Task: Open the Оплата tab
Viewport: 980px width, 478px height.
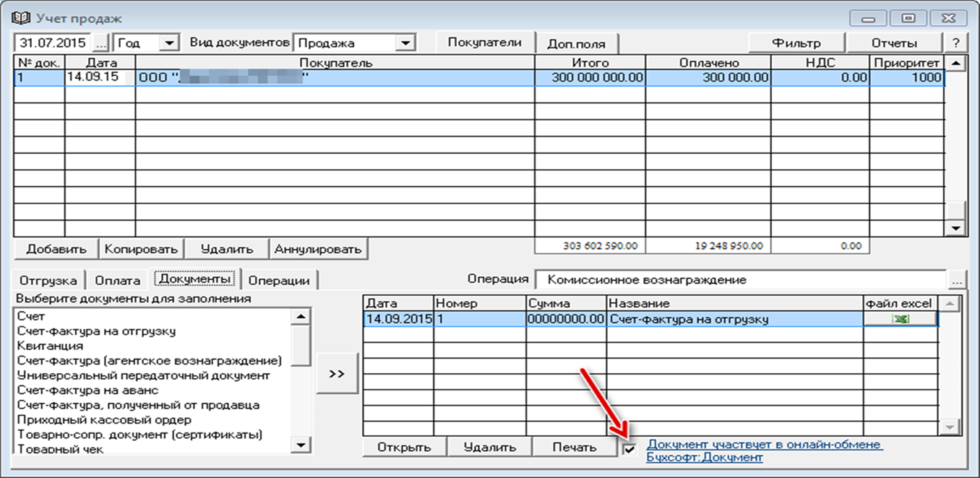Action: tap(117, 281)
